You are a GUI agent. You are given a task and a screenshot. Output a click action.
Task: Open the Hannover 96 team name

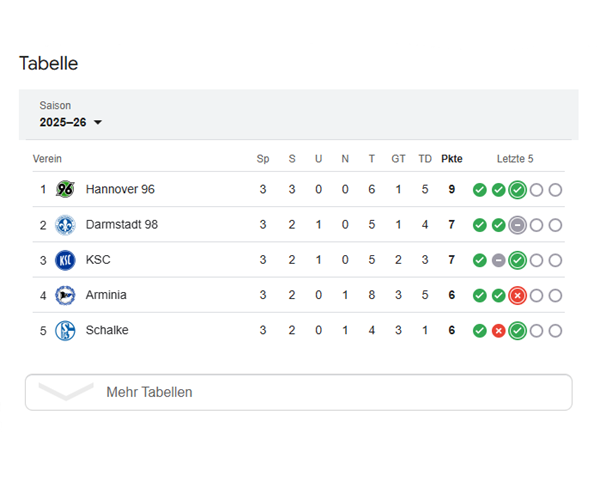[x=120, y=189]
